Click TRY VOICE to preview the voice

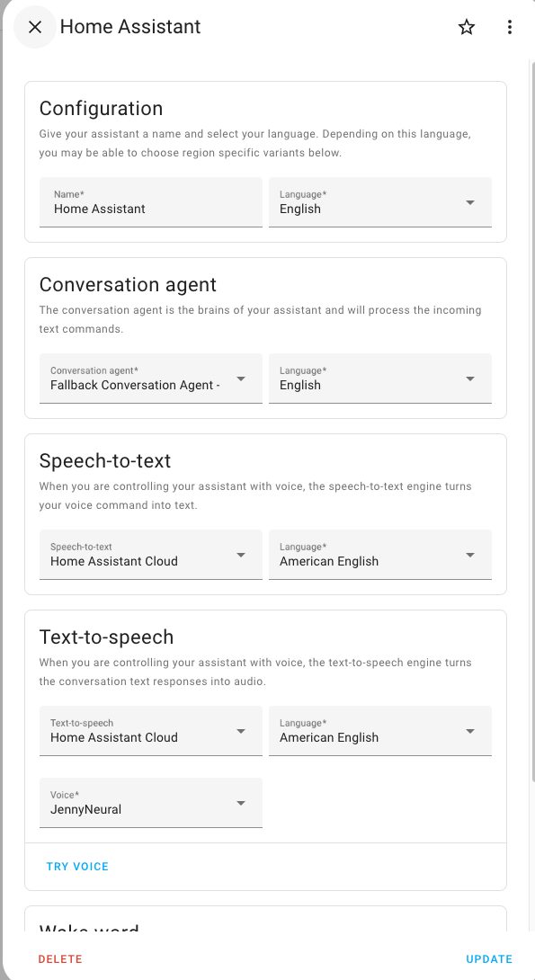(x=77, y=866)
